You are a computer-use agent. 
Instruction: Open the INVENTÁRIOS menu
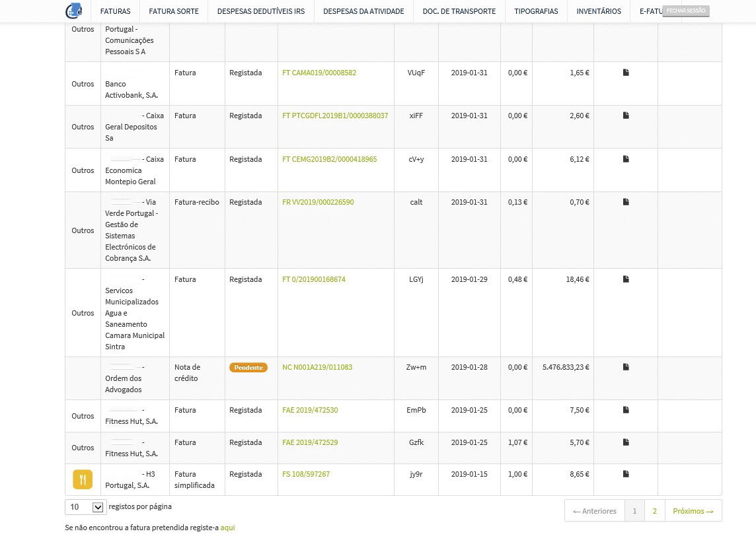(599, 11)
